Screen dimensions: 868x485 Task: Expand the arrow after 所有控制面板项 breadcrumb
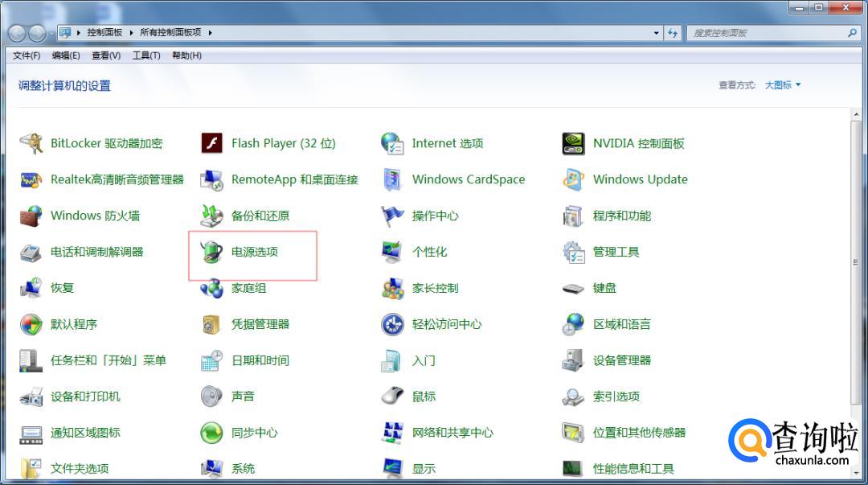click(211, 33)
